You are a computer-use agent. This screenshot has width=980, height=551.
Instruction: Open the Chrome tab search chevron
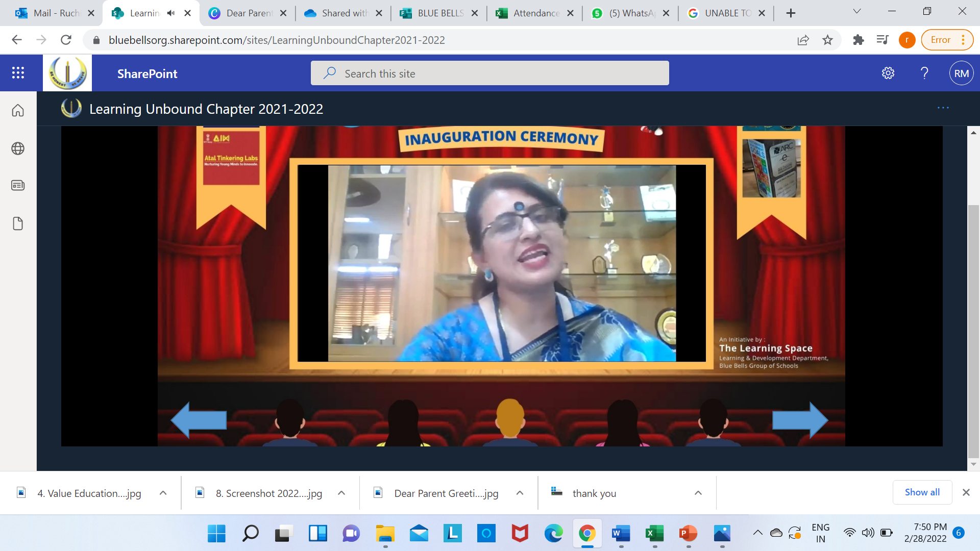[857, 11]
